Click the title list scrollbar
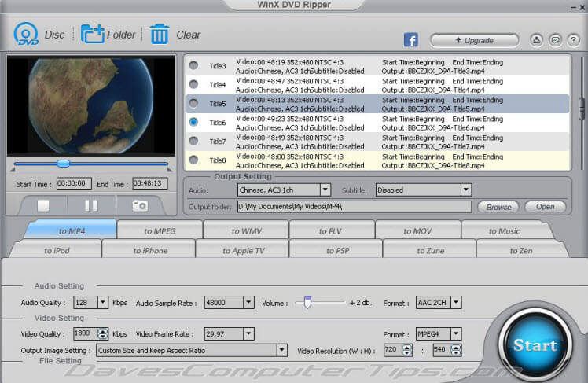This screenshot has height=383, width=588. pyautogui.click(x=582, y=109)
